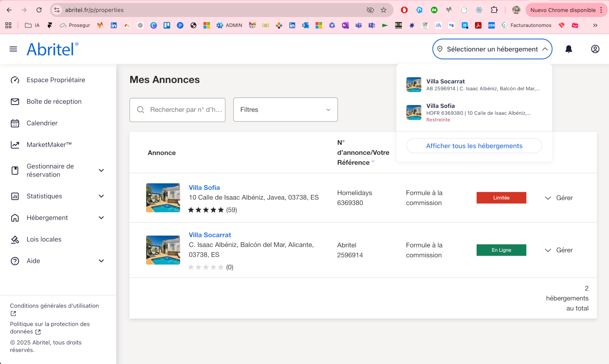Open MarketMaker™ section
Image resolution: width=609 pixels, height=364 pixels.
(49, 145)
